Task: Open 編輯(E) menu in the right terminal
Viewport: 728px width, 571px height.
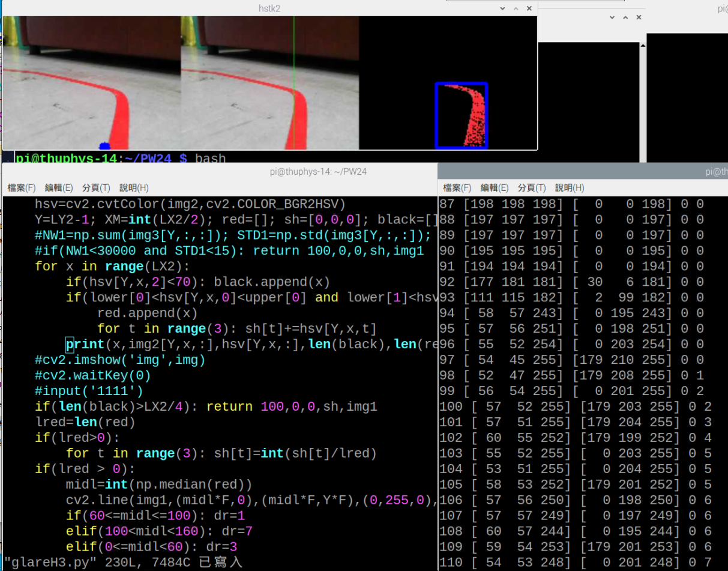Action: point(495,188)
